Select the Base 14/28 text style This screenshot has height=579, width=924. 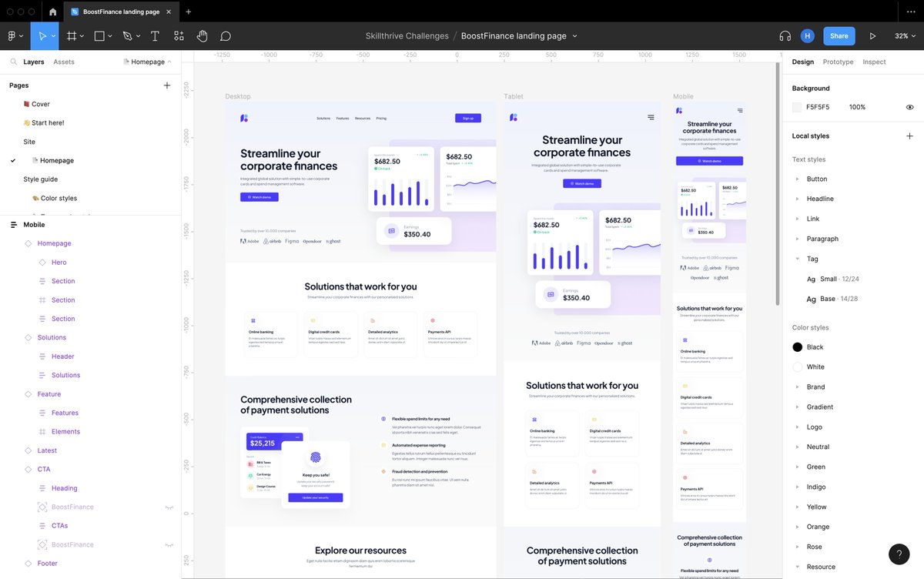(832, 299)
